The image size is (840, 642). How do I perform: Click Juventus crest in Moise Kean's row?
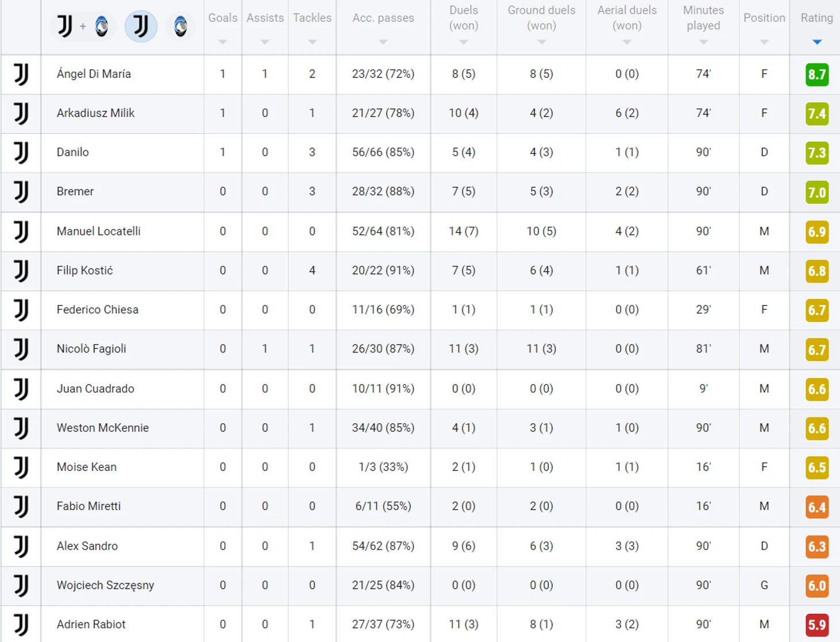[21, 467]
